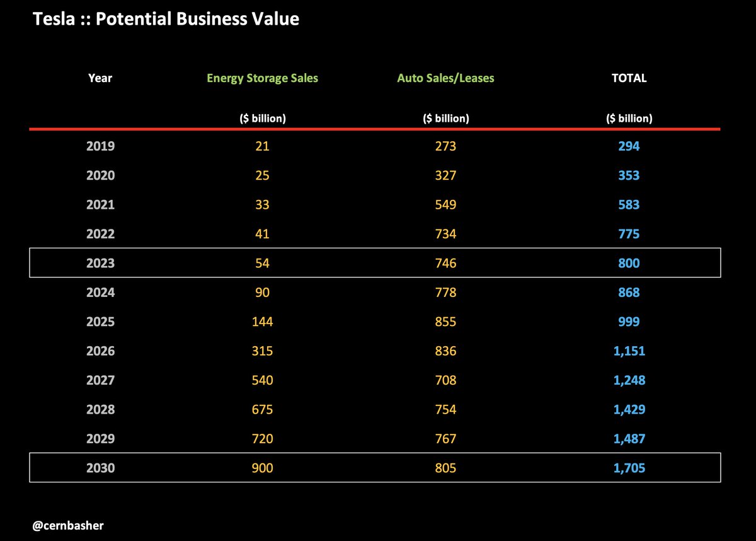Click the 2025 year label
The height and width of the screenshot is (541, 756).
coord(100,322)
